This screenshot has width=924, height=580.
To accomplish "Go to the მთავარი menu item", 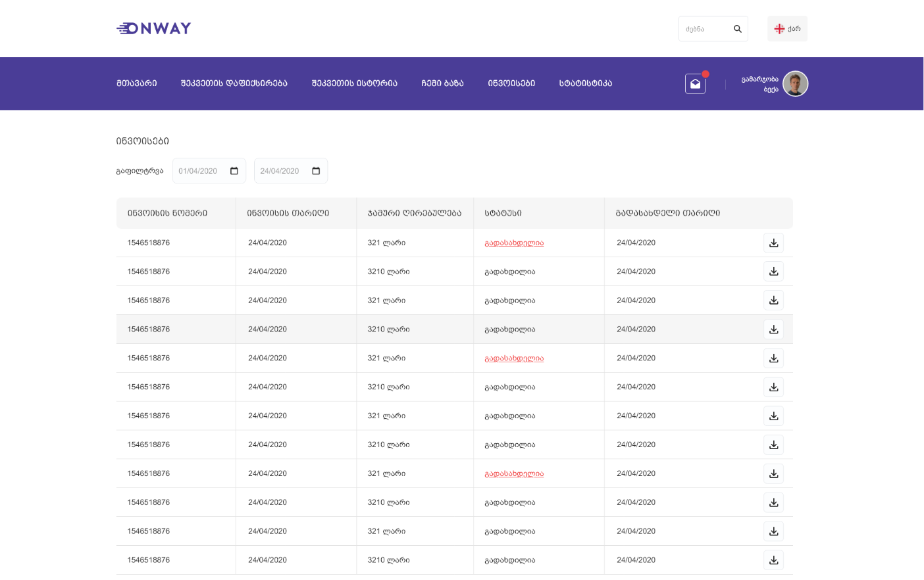I will coord(136,84).
